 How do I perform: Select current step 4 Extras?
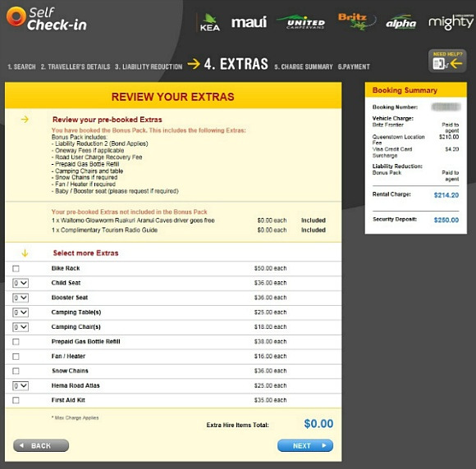tap(236, 64)
